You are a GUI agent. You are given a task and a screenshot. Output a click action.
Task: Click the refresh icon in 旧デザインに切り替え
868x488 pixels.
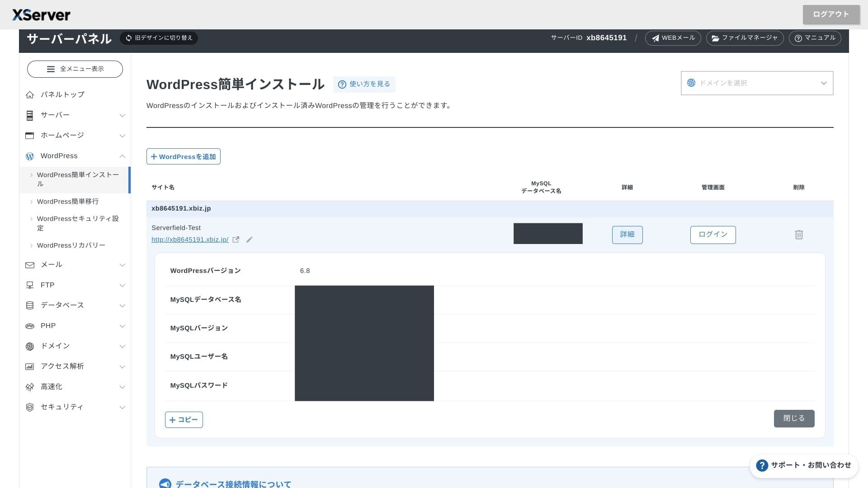tap(129, 38)
